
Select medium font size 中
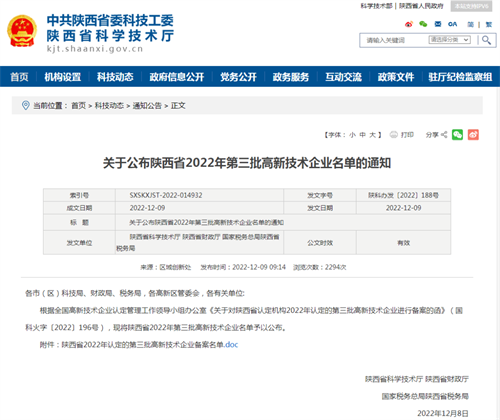[363, 135]
